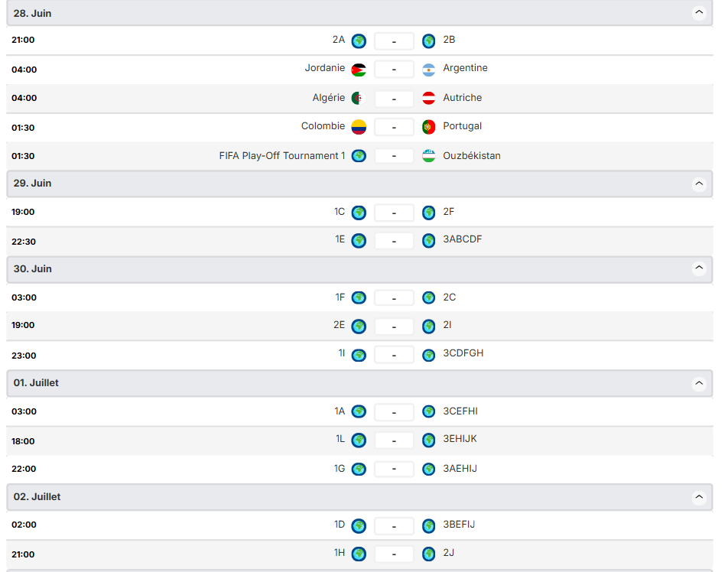This screenshot has height=572, width=728.
Task: Click the Algeria flag icon
Action: click(359, 99)
